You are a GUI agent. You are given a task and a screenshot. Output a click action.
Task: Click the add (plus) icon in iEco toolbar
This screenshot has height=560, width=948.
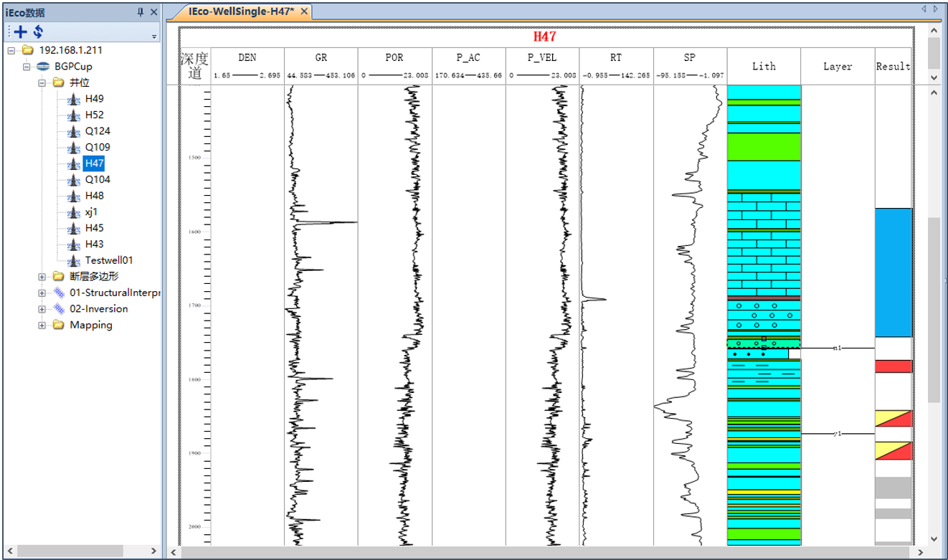click(x=20, y=32)
